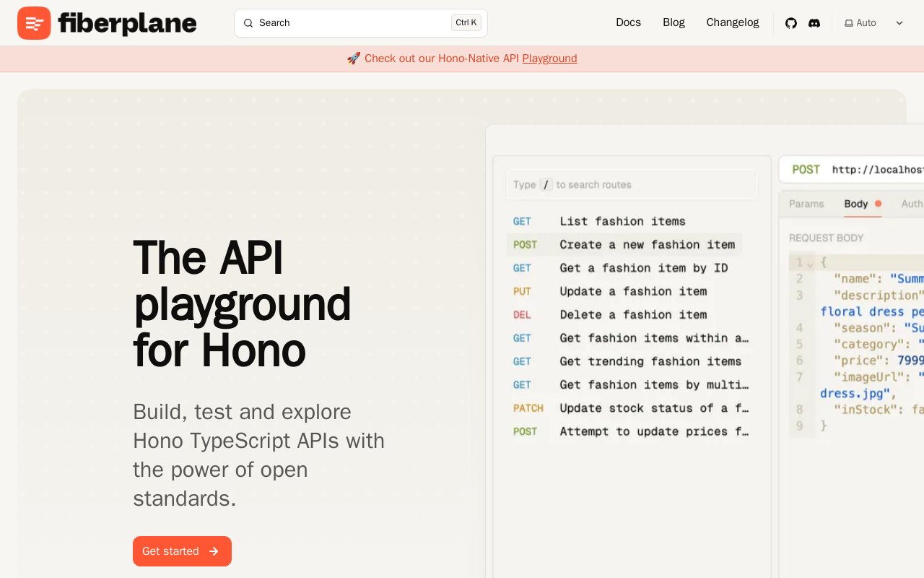Open the Docs menu item
This screenshot has height=578, width=924.
click(628, 22)
